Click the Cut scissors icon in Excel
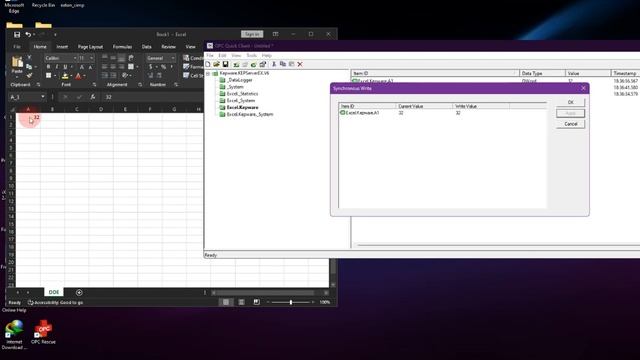 tap(29, 58)
